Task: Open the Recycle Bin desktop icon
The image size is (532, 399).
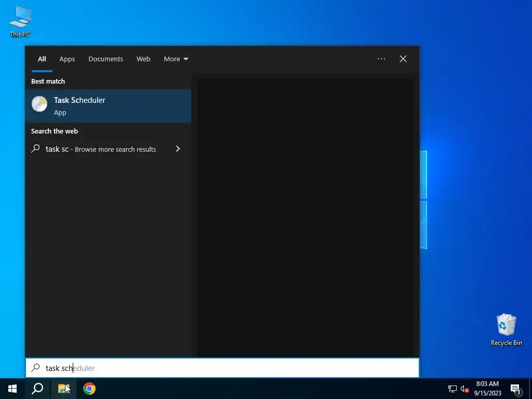Action: pyautogui.click(x=506, y=329)
